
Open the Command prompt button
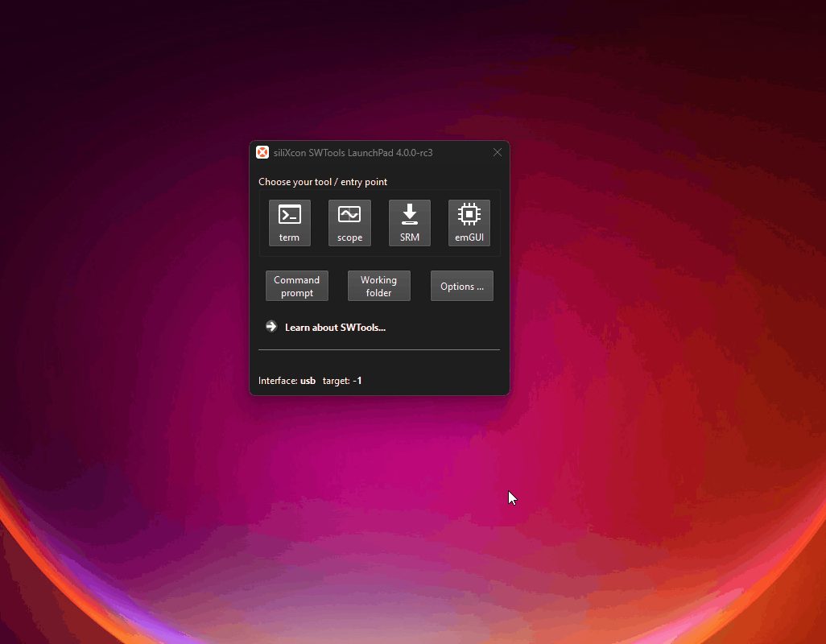coord(296,286)
